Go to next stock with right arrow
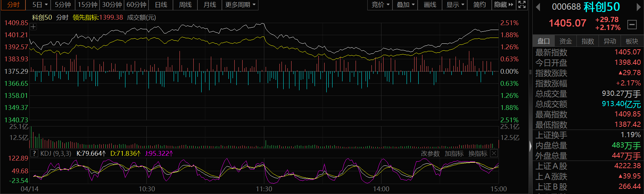The width and height of the screenshot is (644, 194). click(x=639, y=7)
